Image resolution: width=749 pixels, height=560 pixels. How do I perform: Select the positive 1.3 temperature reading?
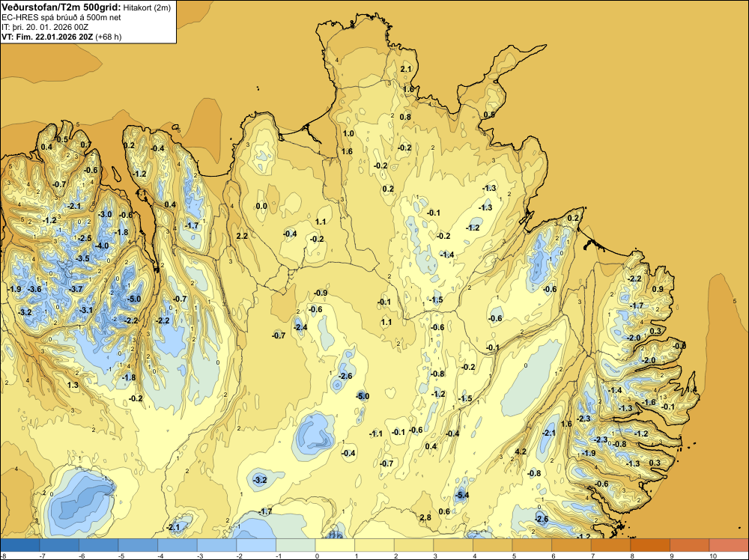point(73,385)
